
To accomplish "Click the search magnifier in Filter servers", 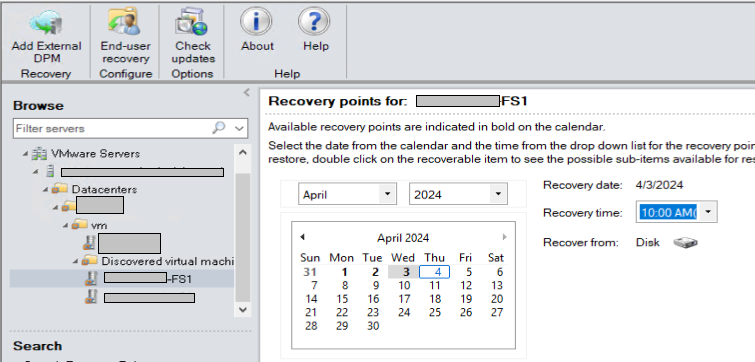I will [219, 128].
